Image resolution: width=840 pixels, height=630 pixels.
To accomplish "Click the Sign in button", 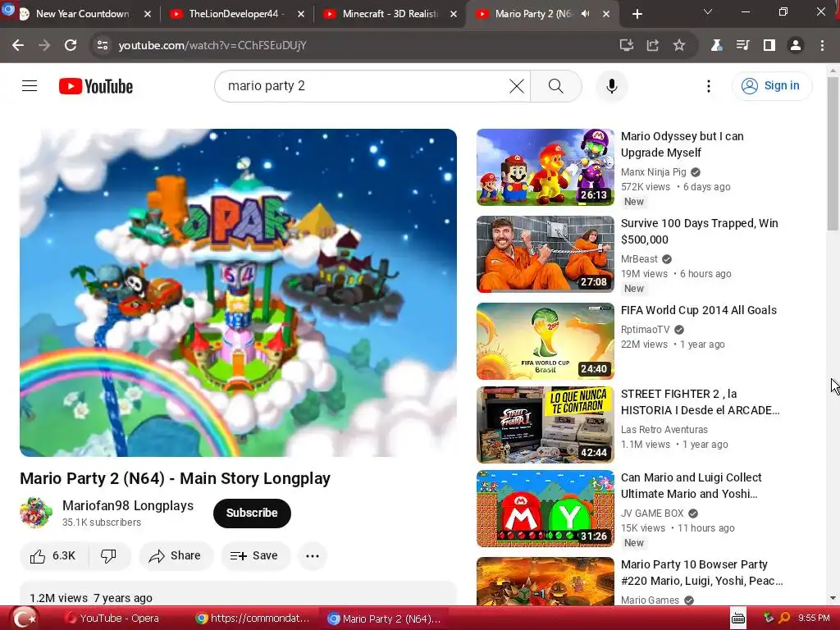I will [x=771, y=85].
